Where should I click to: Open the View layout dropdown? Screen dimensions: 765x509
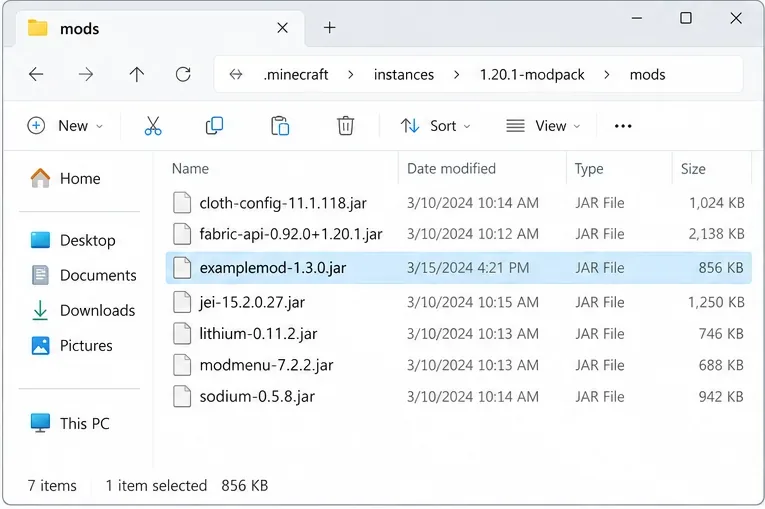tap(543, 126)
